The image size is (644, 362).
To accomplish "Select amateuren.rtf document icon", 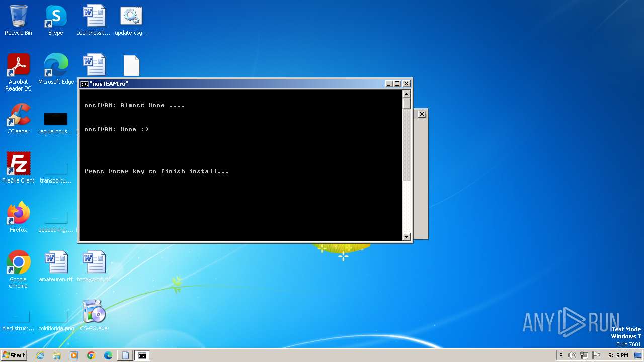I will pos(56,266).
